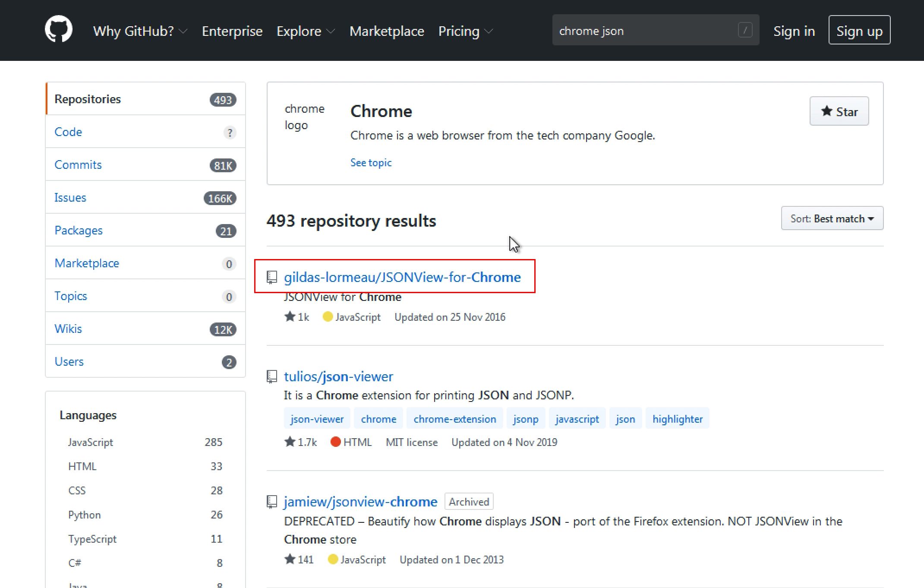Viewport: 924px width, 588px height.
Task: Switch to the Wikis results tab
Action: coord(145,329)
